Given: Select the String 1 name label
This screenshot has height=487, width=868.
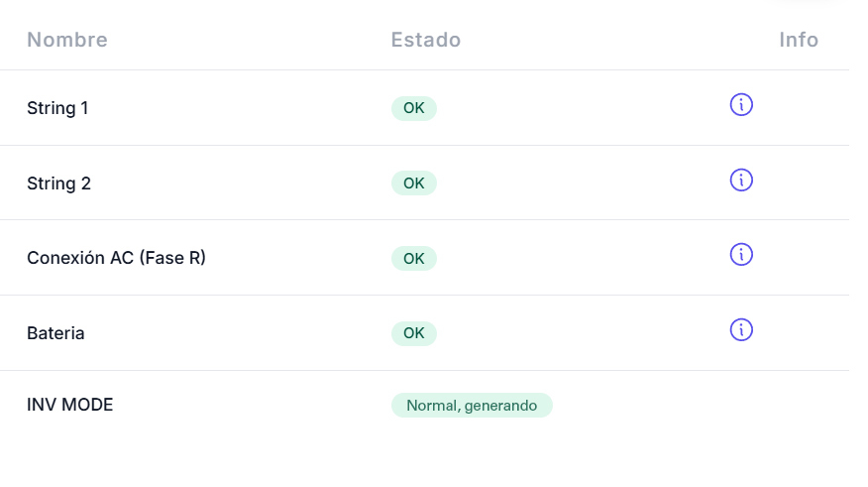Looking at the screenshot, I should click(57, 108).
